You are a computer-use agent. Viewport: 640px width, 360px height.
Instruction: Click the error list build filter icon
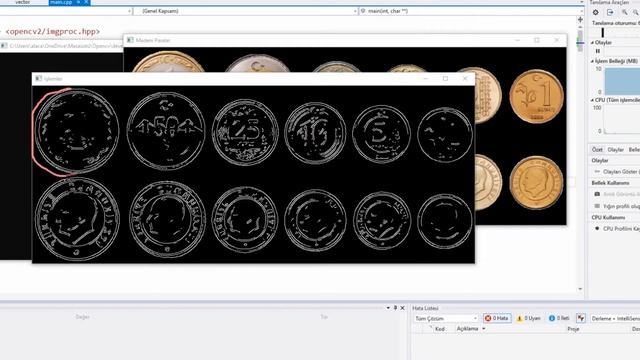pos(581,318)
